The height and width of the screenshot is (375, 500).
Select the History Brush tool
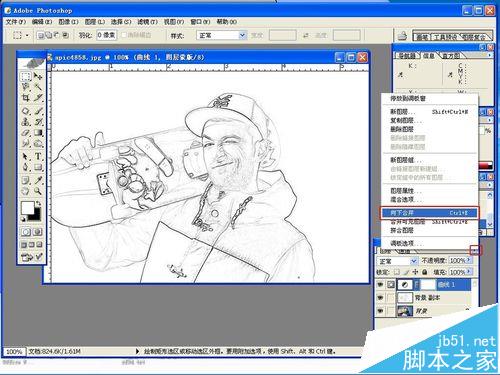click(x=38, y=122)
